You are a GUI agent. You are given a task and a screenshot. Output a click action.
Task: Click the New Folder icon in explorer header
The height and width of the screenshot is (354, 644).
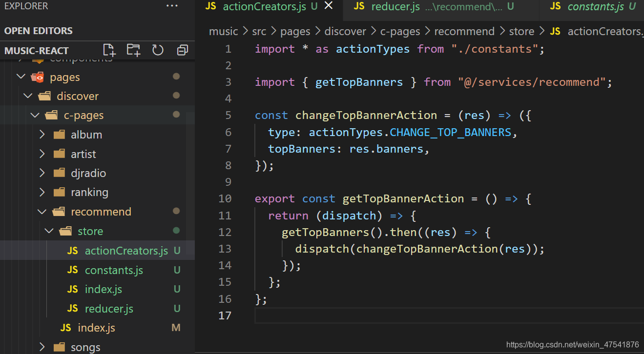pos(133,50)
